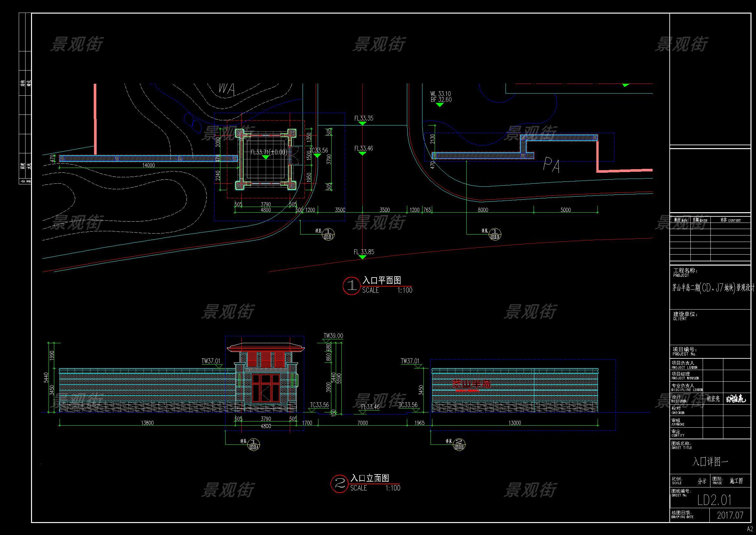756x535 pixels.
Task: Click the 14000 dimension text on the plan wall
Action: click(x=148, y=165)
